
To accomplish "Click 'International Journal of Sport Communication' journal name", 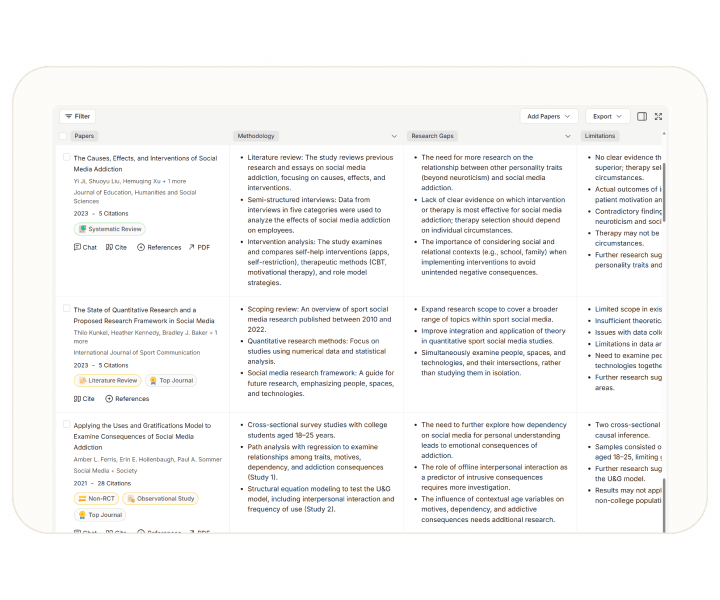I will [x=137, y=353].
